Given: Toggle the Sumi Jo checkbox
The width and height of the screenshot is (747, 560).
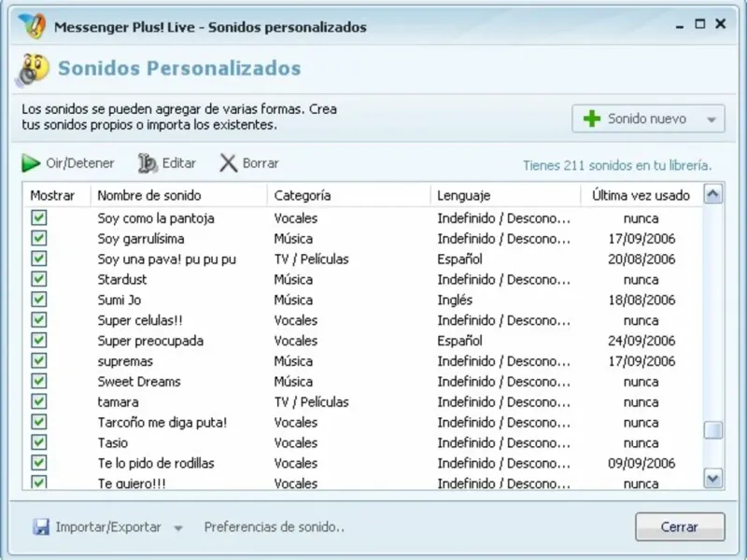Looking at the screenshot, I should pyautogui.click(x=38, y=300).
